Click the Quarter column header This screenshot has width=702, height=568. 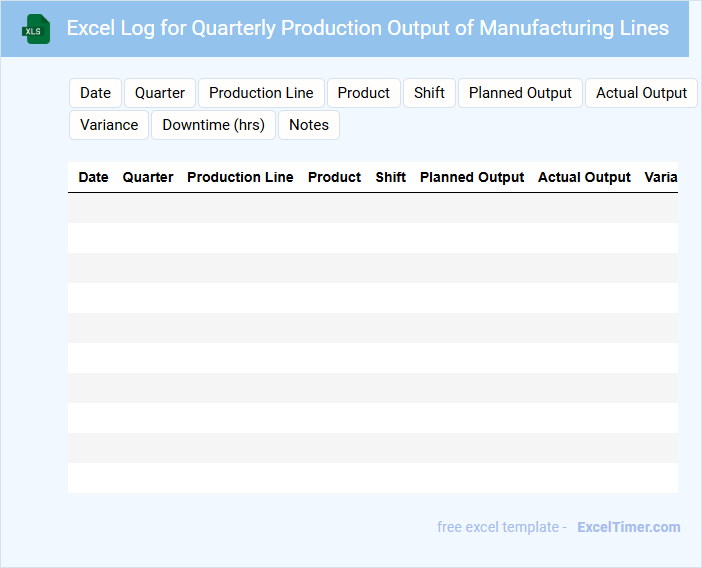click(x=148, y=177)
